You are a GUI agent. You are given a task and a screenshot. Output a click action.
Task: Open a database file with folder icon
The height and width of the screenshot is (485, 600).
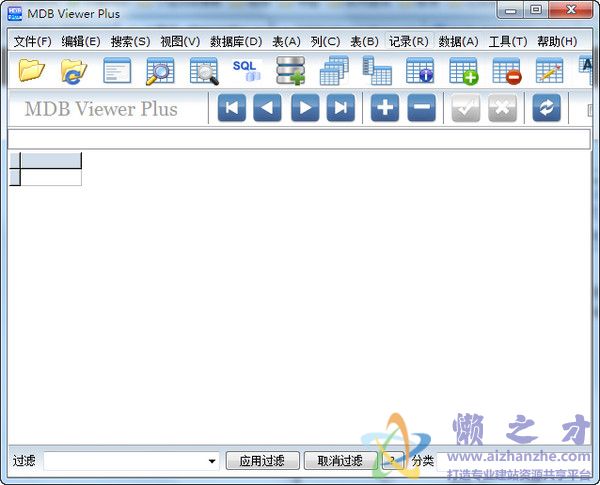pos(31,70)
